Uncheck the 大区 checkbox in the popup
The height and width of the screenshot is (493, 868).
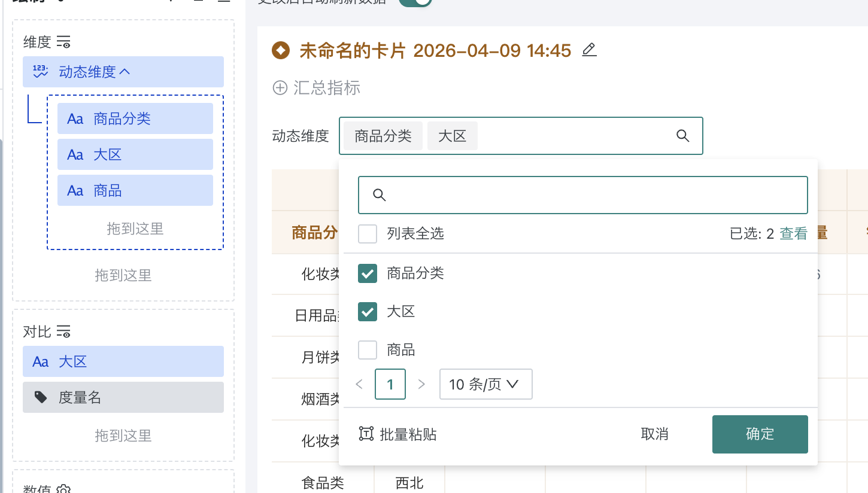367,311
